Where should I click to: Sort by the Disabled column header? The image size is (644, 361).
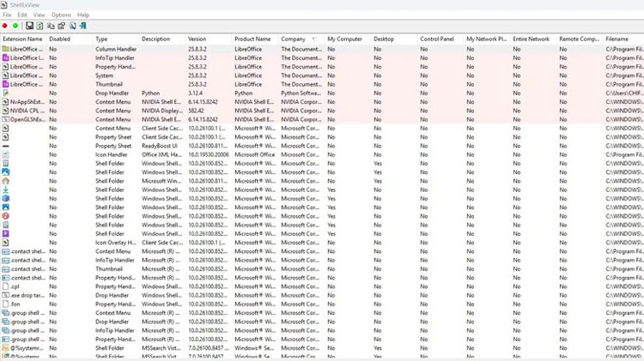coord(70,39)
